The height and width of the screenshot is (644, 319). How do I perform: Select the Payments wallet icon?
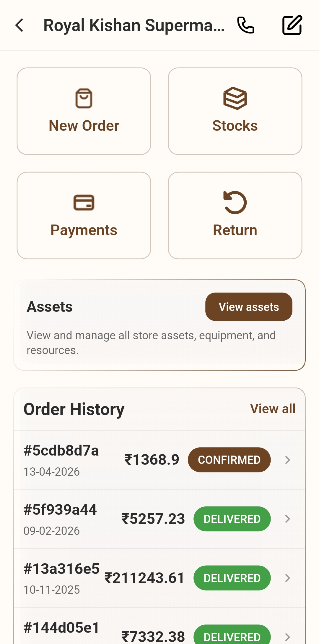pyautogui.click(x=84, y=203)
